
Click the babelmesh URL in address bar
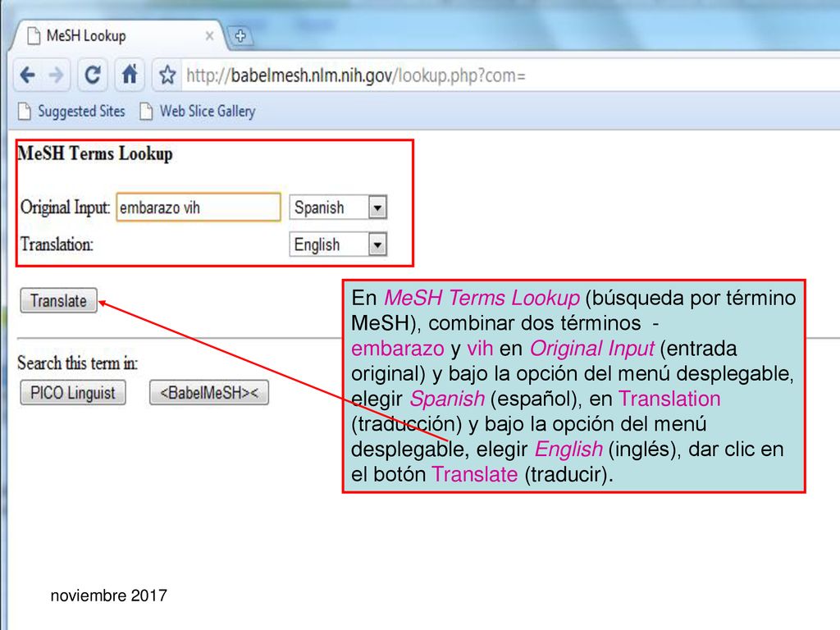click(356, 75)
